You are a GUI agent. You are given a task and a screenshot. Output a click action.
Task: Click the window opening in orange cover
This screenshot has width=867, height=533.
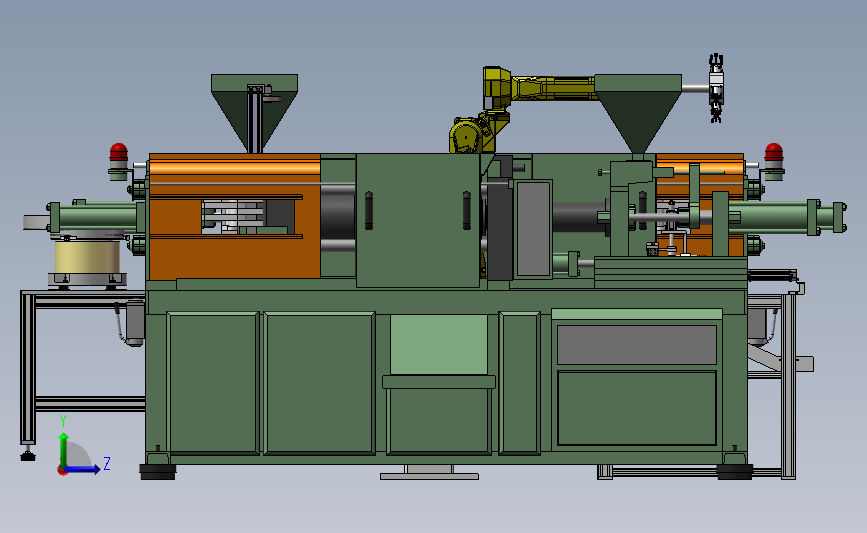248,217
